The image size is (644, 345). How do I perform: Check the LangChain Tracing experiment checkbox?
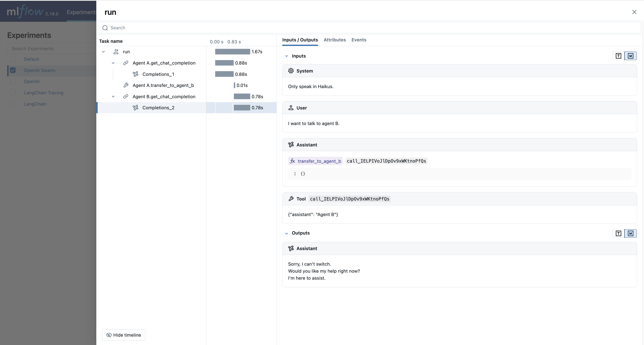tap(13, 93)
